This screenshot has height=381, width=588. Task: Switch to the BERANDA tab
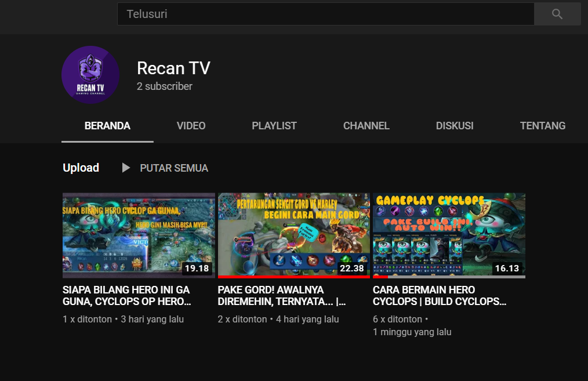pyautogui.click(x=107, y=126)
